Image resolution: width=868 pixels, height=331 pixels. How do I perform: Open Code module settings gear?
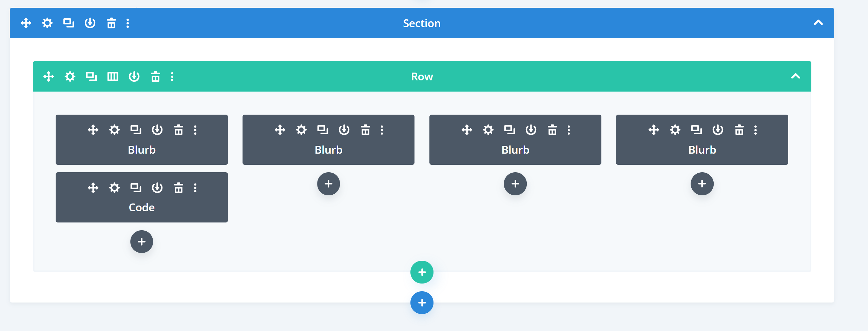pos(114,188)
